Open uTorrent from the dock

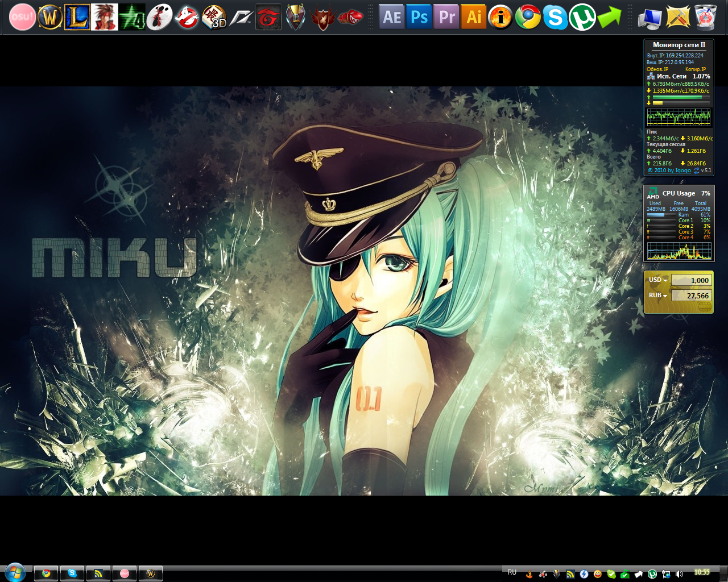pyautogui.click(x=582, y=17)
